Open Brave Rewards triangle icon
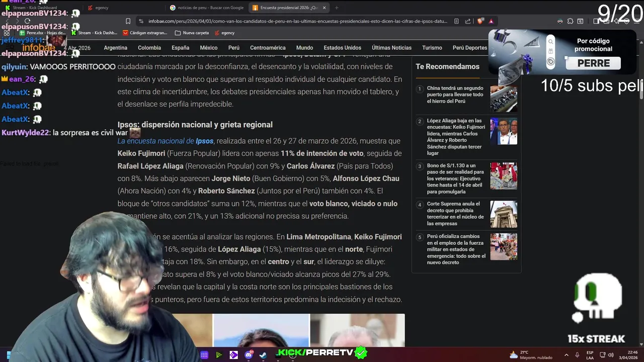Screen dimensions: 644x362 (491, 21)
